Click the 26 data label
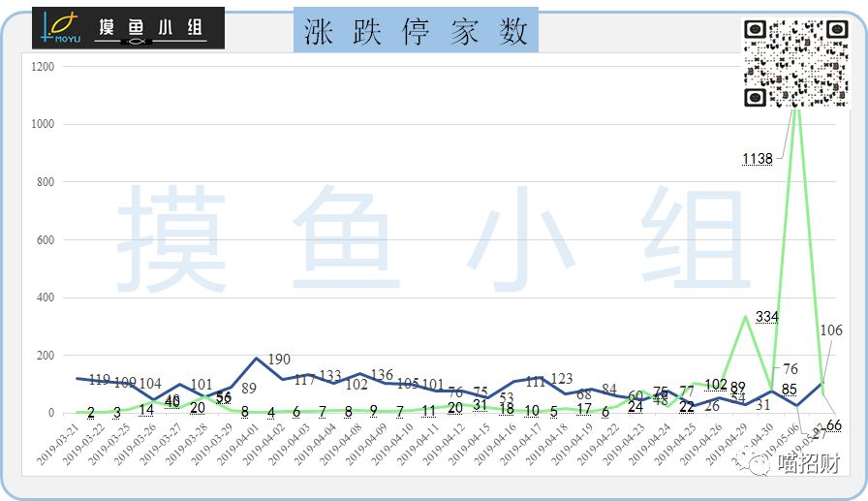Screen dimensions: 868x501 click(x=712, y=406)
